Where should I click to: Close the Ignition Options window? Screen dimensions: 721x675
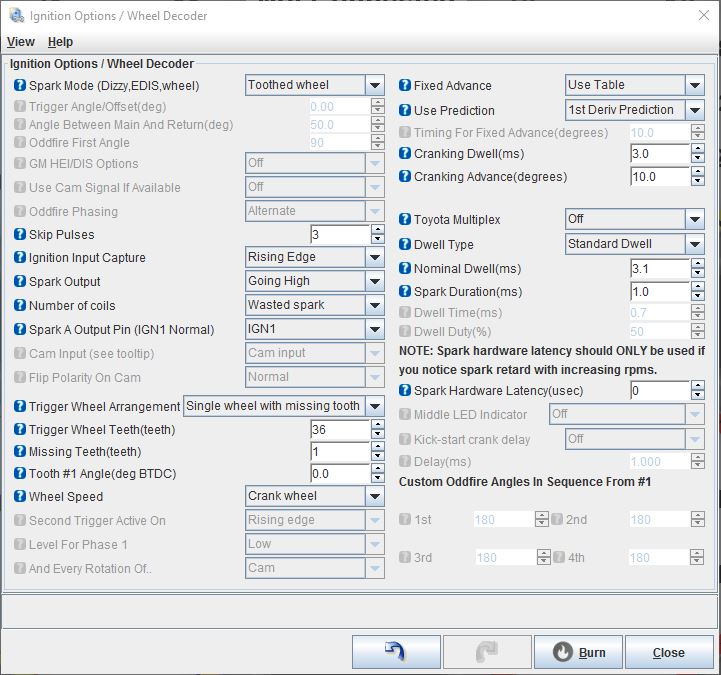click(704, 15)
